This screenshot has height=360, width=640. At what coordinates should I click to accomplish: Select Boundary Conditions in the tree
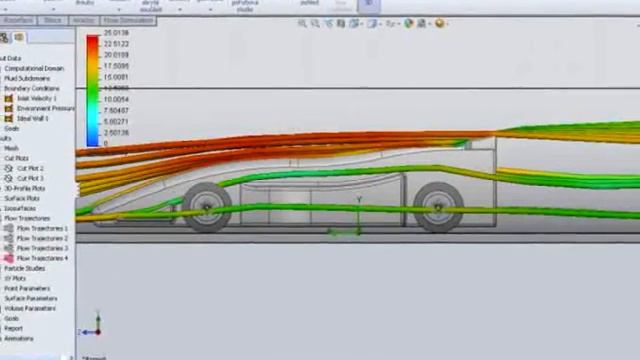coord(32,89)
